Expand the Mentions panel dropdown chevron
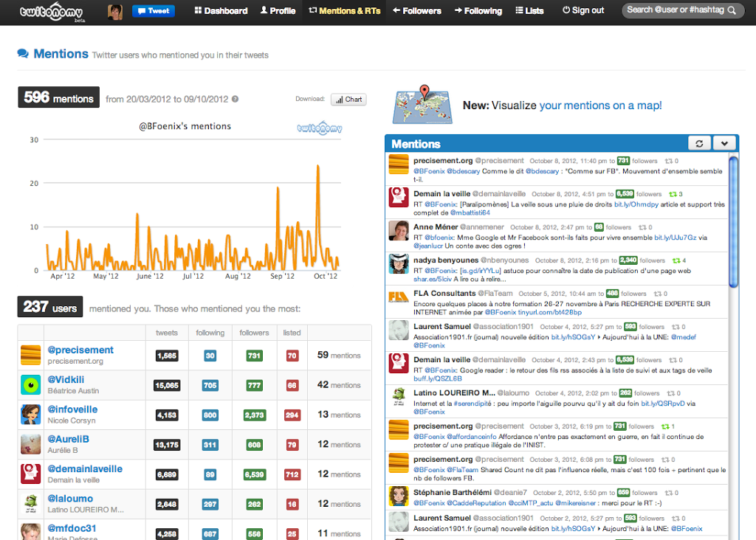Screen dimensions: 756x540 (724, 144)
